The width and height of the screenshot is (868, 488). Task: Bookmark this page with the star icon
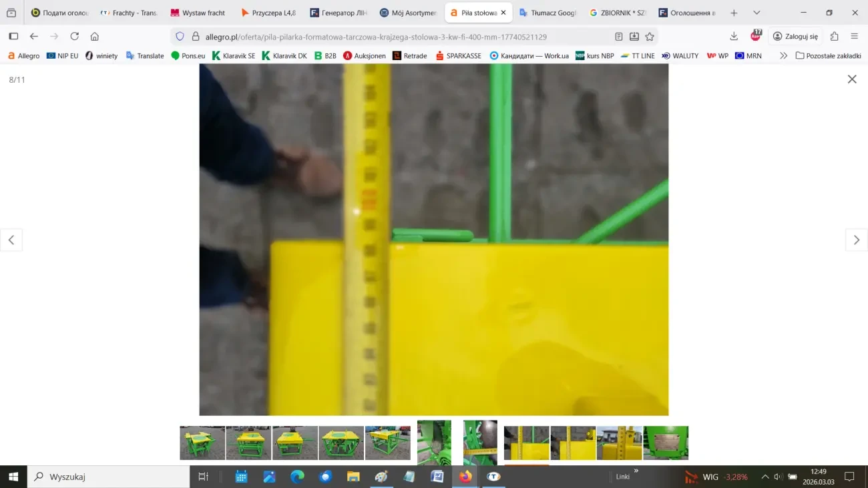649,37
